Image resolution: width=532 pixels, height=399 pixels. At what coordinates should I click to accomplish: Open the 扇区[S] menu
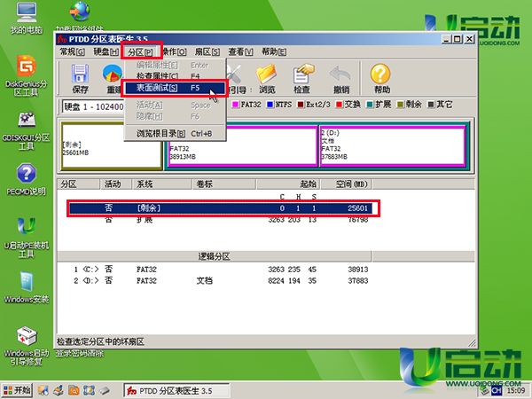(x=207, y=52)
